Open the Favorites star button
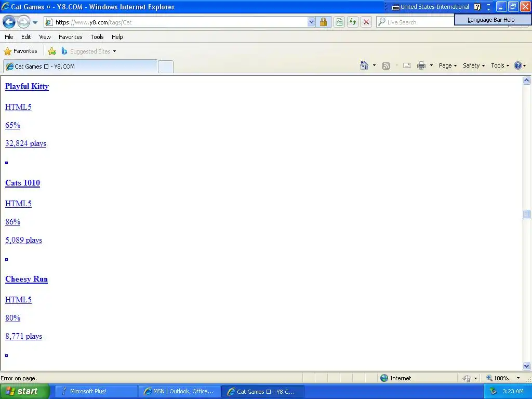Image resolution: width=532 pixels, height=399 pixels. pyautogui.click(x=20, y=51)
